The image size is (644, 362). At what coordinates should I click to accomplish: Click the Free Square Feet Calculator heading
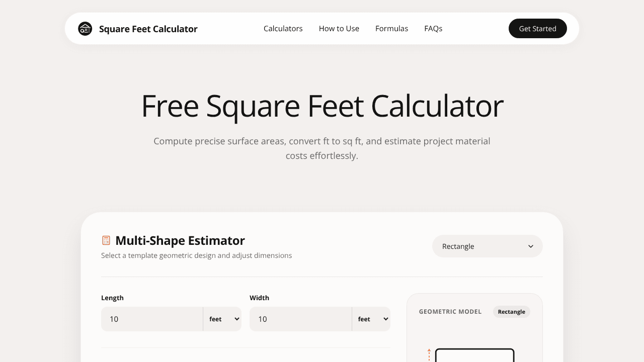pos(322,106)
